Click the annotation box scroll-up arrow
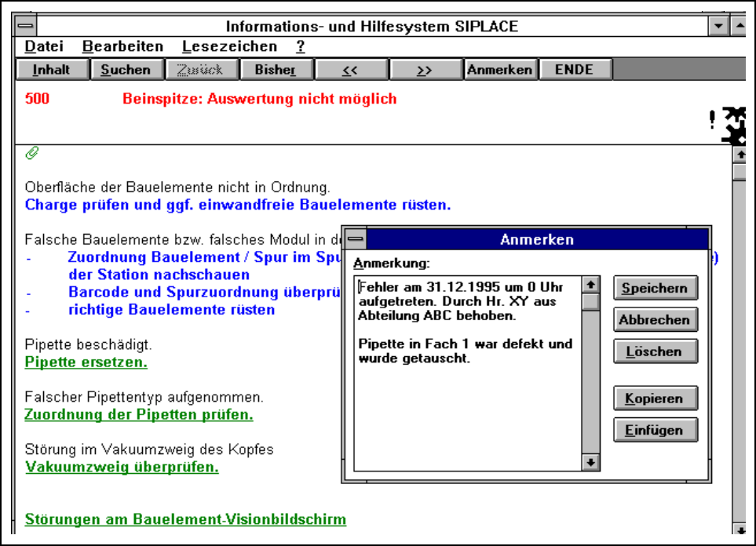 [590, 285]
